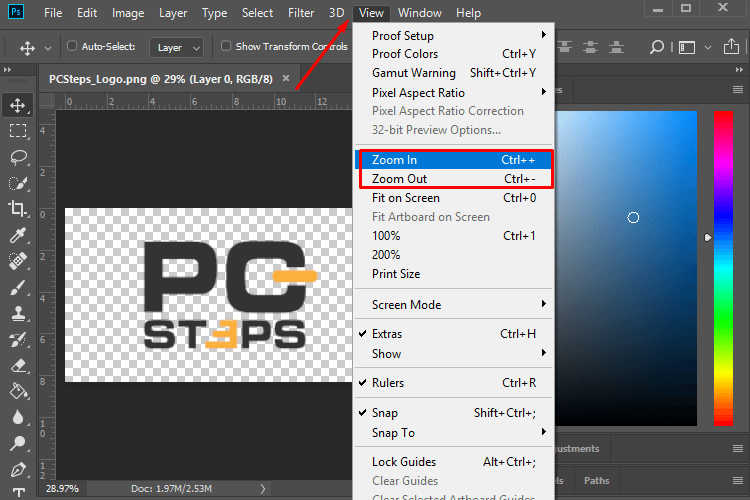Expand the Pixel Aspect Ratio submenu

tap(453, 92)
